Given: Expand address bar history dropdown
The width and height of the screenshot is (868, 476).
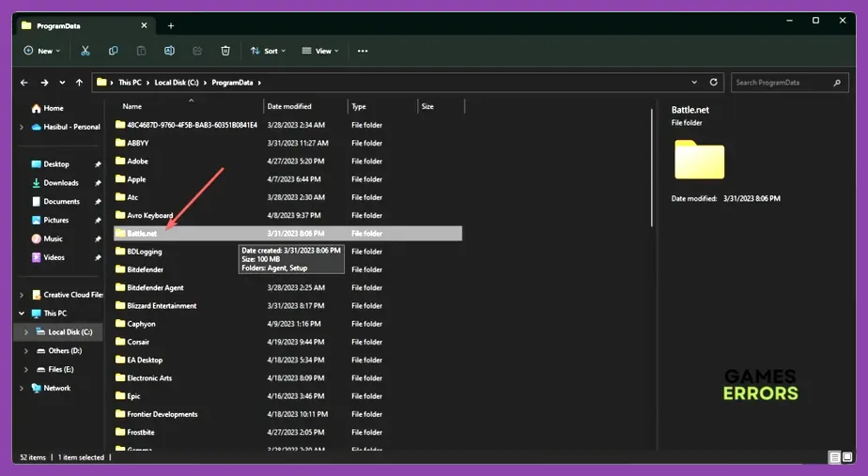Looking at the screenshot, I should point(694,83).
